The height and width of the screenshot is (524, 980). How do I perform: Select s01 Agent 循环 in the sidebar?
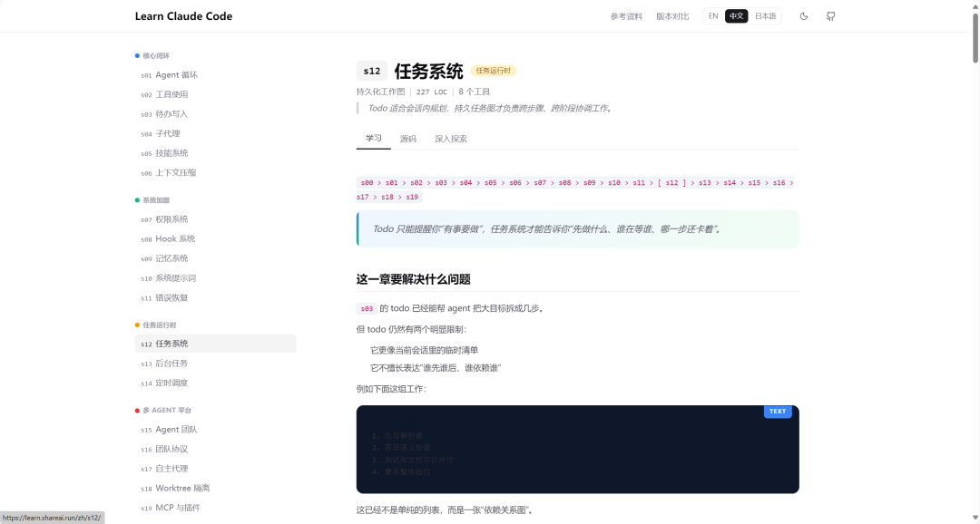(169, 74)
